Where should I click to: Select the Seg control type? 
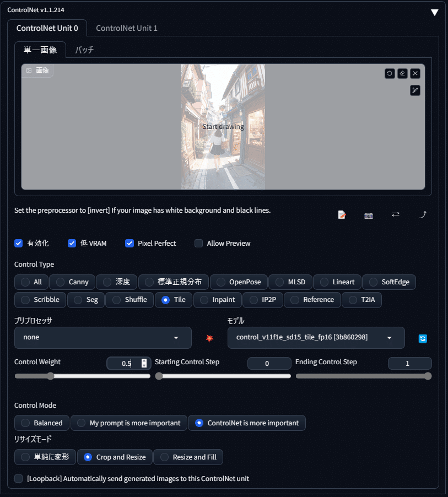(x=85, y=300)
